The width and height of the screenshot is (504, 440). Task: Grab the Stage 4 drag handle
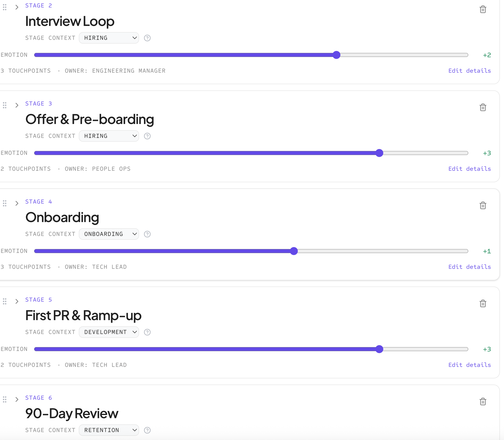5,203
